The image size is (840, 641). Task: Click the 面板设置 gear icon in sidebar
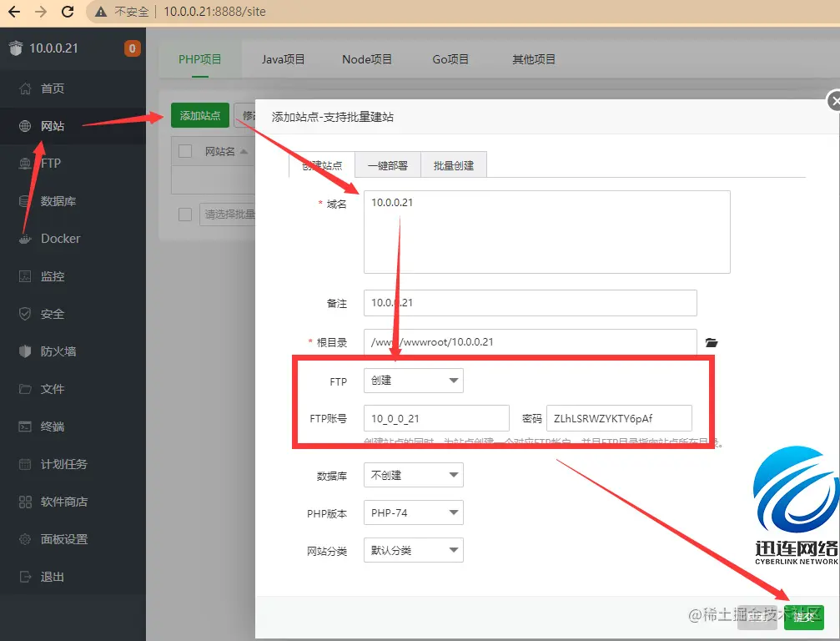[25, 539]
